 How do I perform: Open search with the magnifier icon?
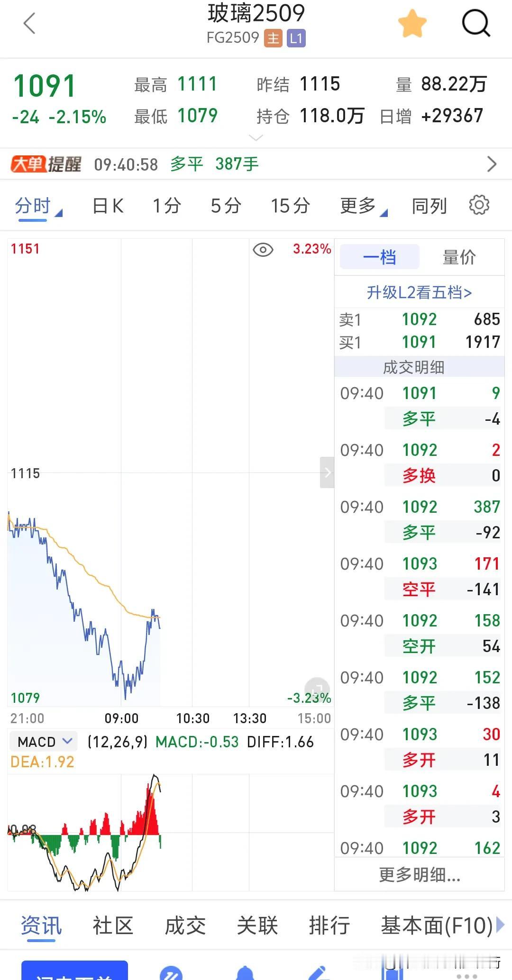[475, 23]
